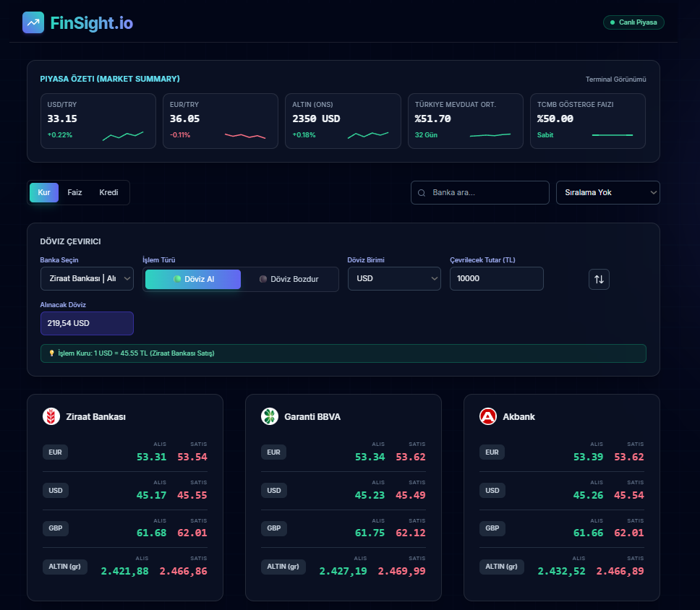Click the swap direction arrows icon
This screenshot has width=700, height=610.
tap(599, 279)
